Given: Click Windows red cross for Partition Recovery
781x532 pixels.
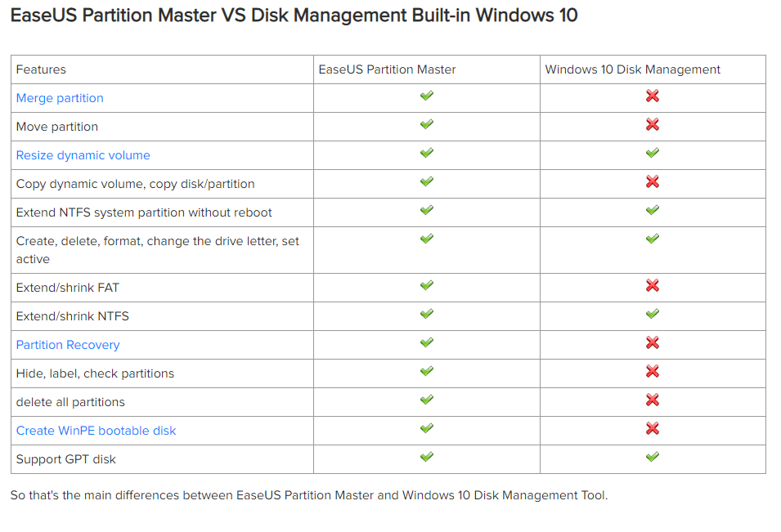Looking at the screenshot, I should (653, 342).
